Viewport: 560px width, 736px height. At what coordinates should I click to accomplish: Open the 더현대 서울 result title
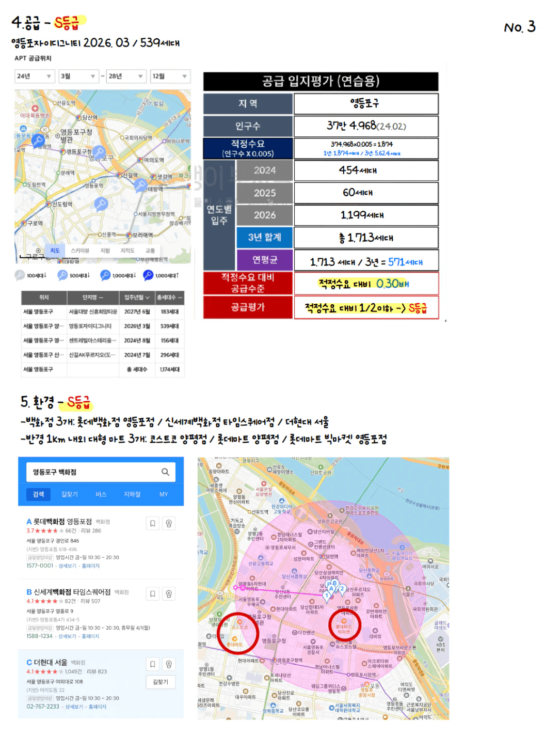pyautogui.click(x=51, y=662)
